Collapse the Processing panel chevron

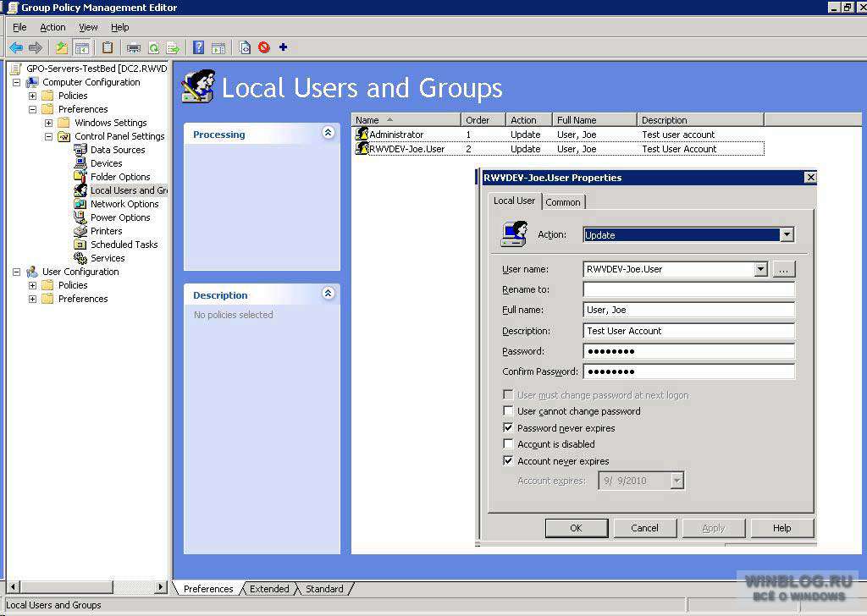coord(328,133)
